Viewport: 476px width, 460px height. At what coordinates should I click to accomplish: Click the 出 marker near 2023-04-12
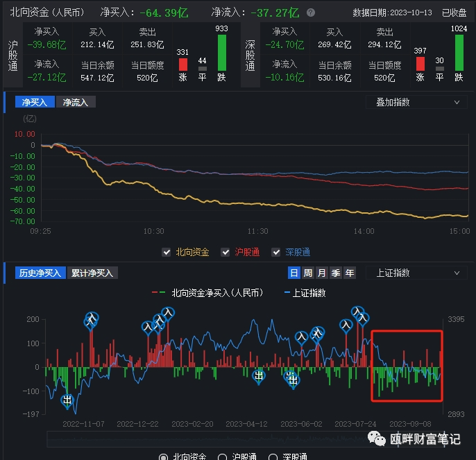(x=259, y=376)
